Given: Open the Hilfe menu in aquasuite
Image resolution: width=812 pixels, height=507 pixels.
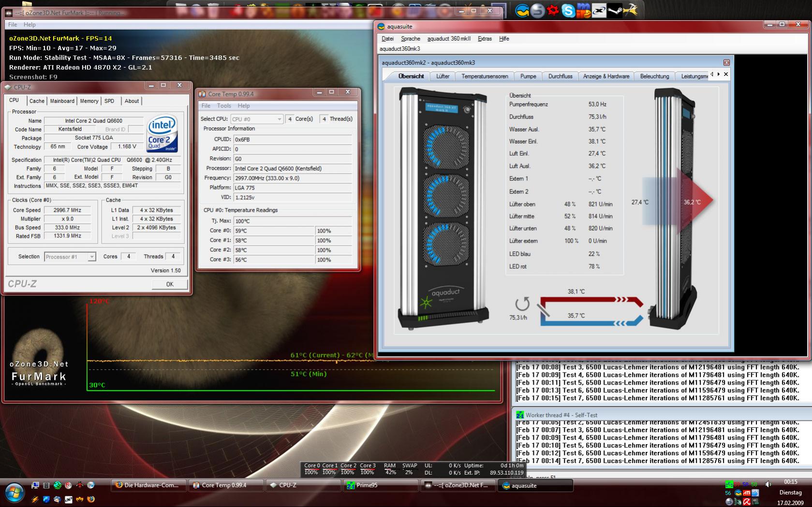Looking at the screenshot, I should pos(504,39).
